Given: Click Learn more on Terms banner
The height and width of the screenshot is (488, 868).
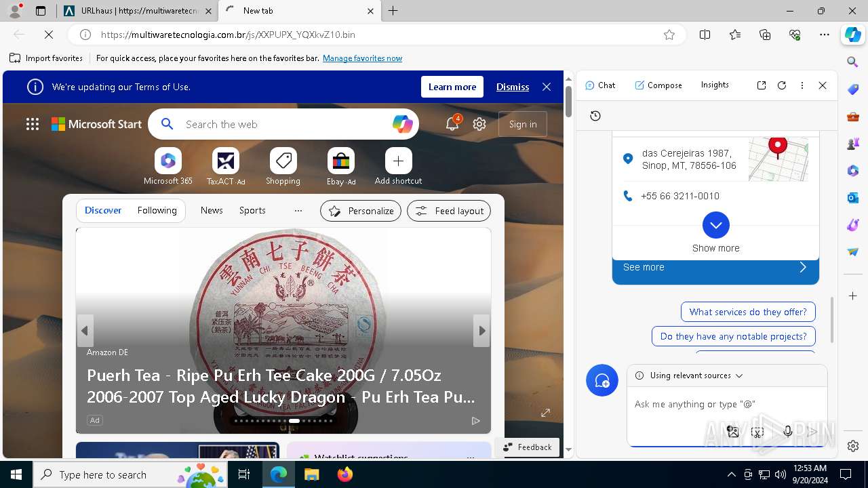Looking at the screenshot, I should [x=452, y=87].
